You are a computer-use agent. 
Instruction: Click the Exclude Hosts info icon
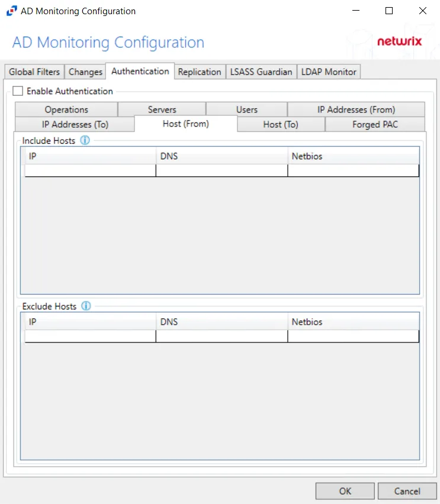[x=86, y=306]
